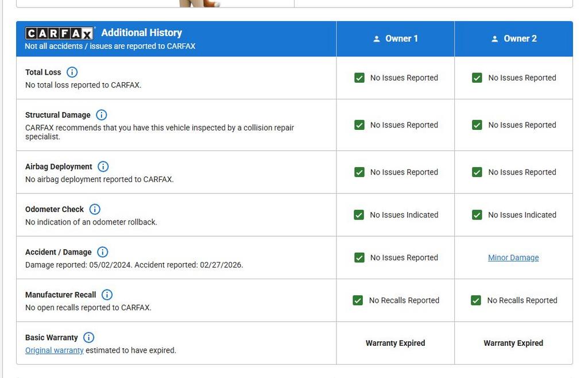Click Owner 2 Manufacturer Recall green checkmark
This screenshot has height=378, width=588.
(x=476, y=300)
